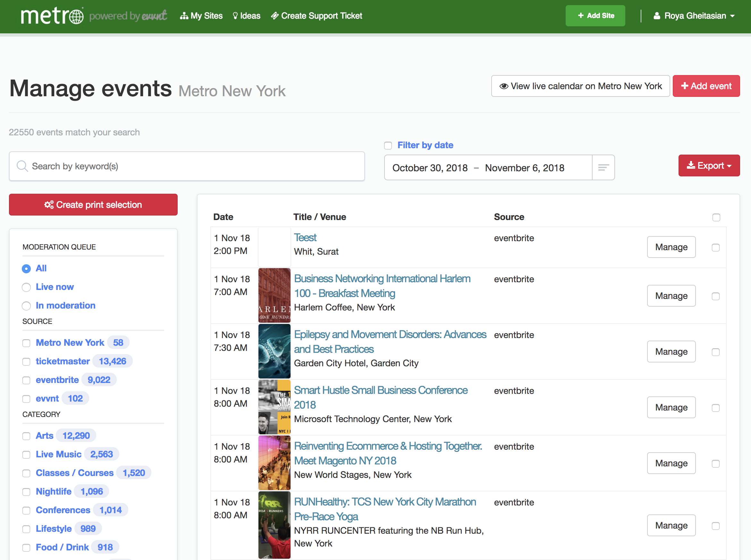Screen dimensions: 751x560
Task: Check the ticketmaster source filter
Action: click(x=26, y=362)
